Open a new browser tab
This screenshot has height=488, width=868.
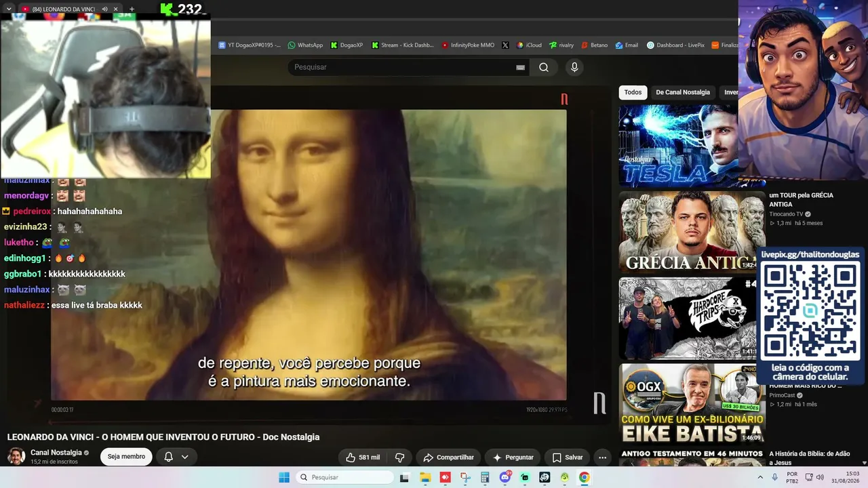pos(132,9)
